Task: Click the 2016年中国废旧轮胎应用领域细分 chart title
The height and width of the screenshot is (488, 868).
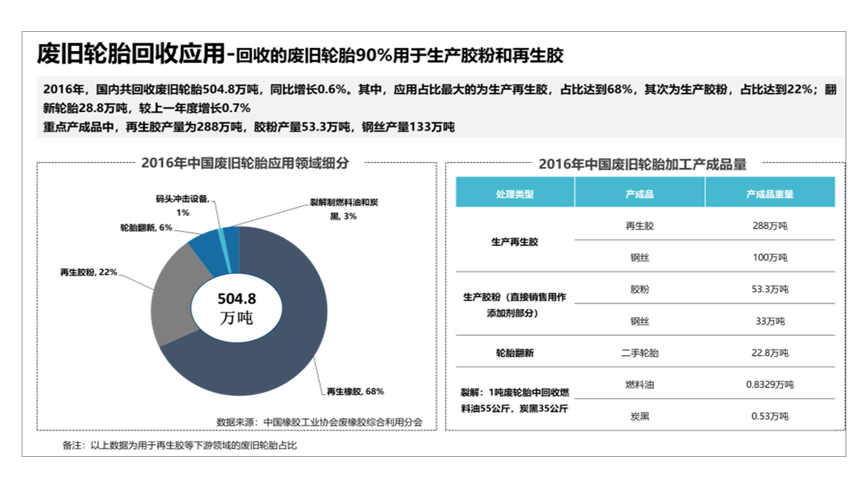Action: [x=244, y=163]
